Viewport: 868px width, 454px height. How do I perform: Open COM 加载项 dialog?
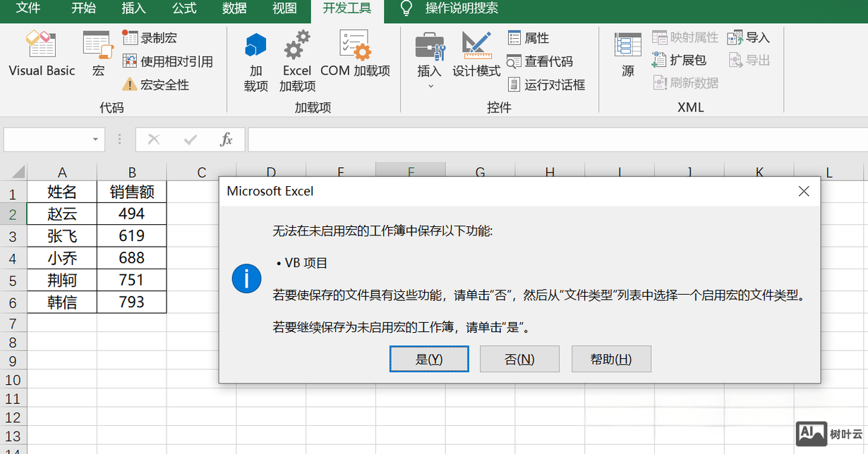[x=355, y=54]
